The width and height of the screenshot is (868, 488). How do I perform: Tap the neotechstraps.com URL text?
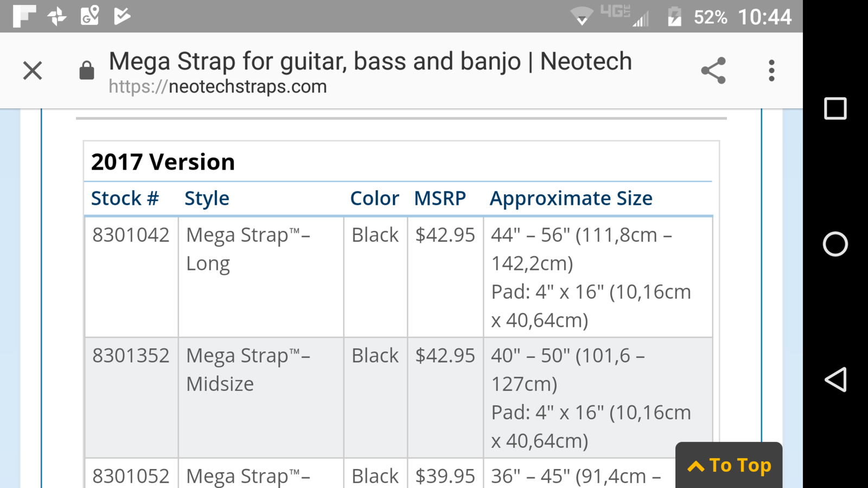[x=218, y=87]
